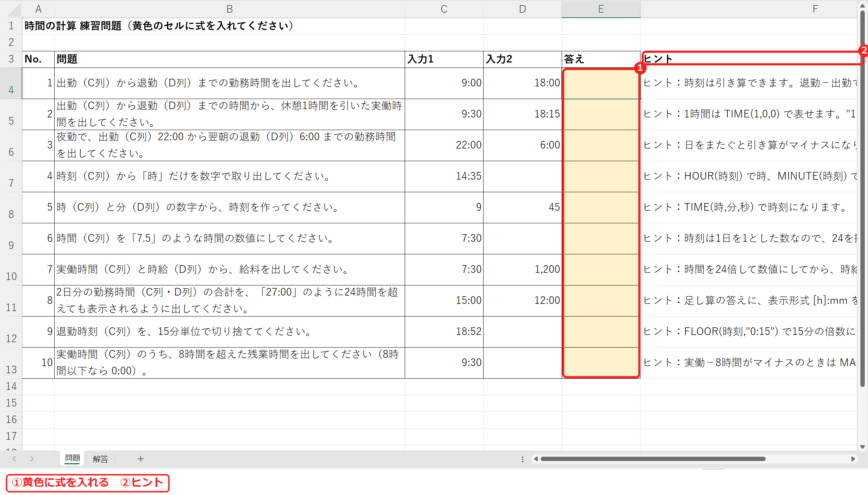This screenshot has height=495, width=868.
Task: Click the vertical scrollbar thumb
Action: 863,199
